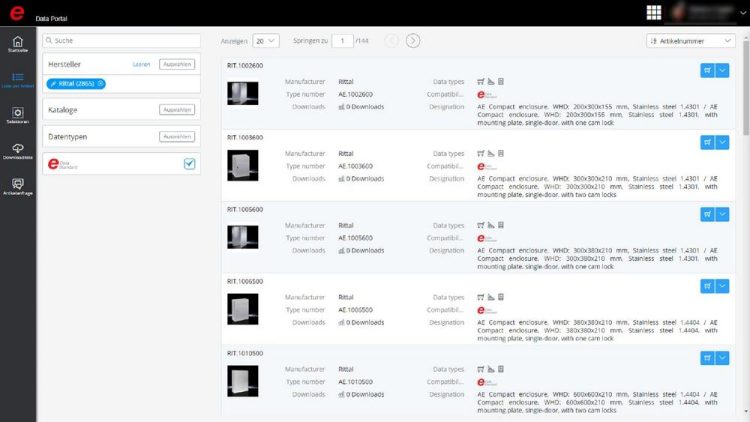Expand options arrow for RIT.1006500
The height and width of the screenshot is (422, 750).
click(x=723, y=286)
